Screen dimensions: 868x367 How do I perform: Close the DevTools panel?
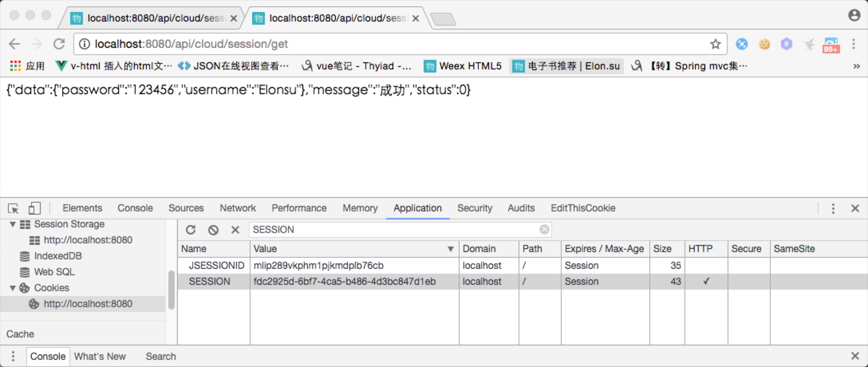pos(855,208)
